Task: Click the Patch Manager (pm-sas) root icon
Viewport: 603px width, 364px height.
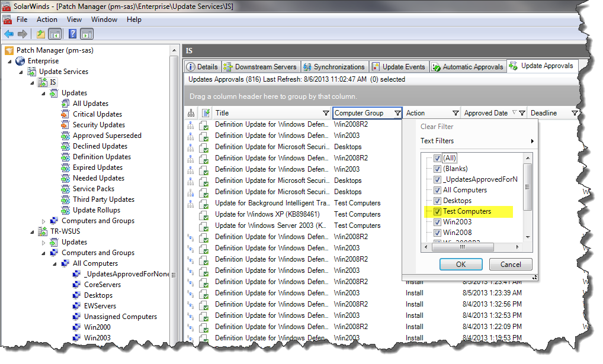Action: click(x=9, y=50)
